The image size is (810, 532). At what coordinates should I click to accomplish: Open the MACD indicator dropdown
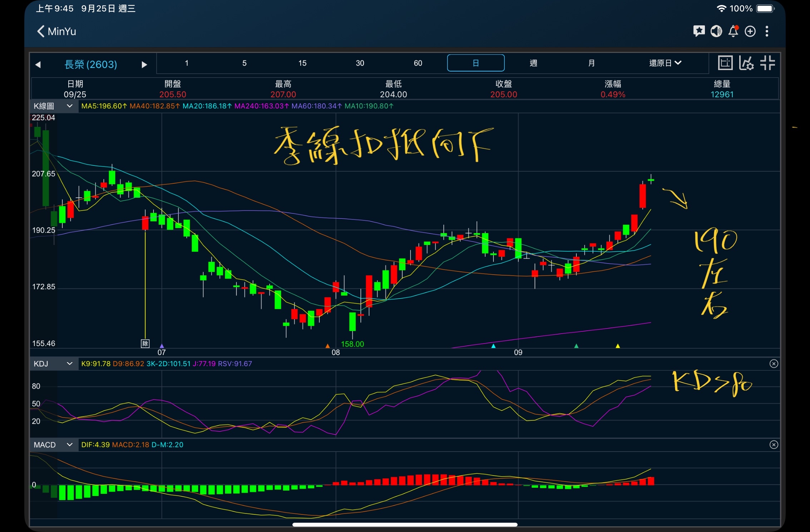pyautogui.click(x=54, y=445)
